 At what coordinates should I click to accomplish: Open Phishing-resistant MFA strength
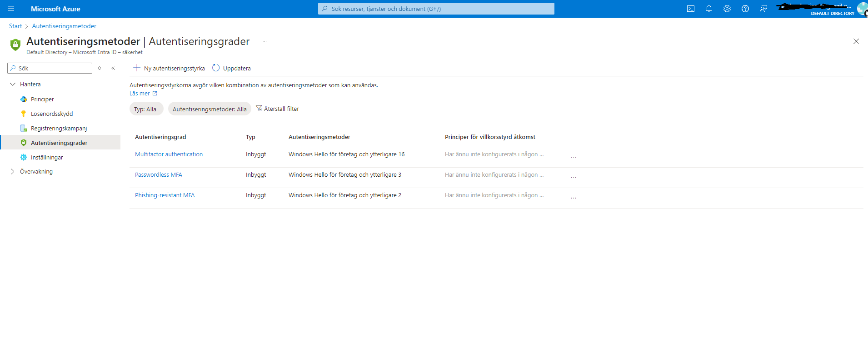pos(165,195)
